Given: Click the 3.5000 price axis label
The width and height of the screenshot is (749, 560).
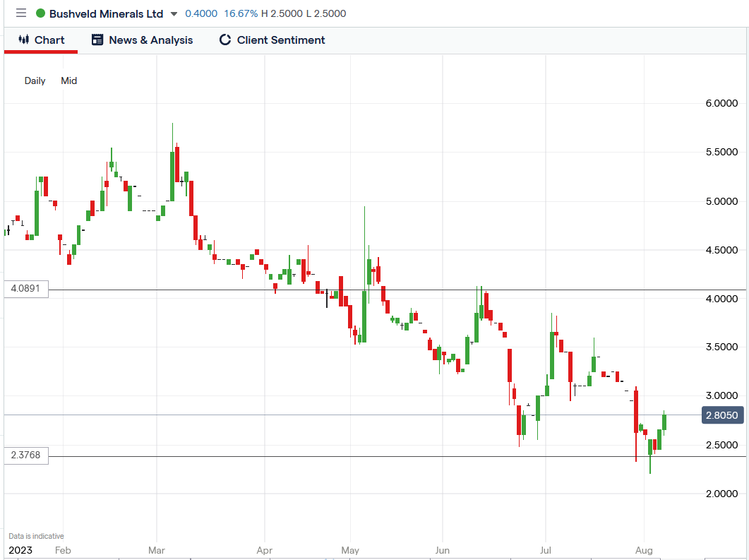Looking at the screenshot, I should tap(721, 347).
